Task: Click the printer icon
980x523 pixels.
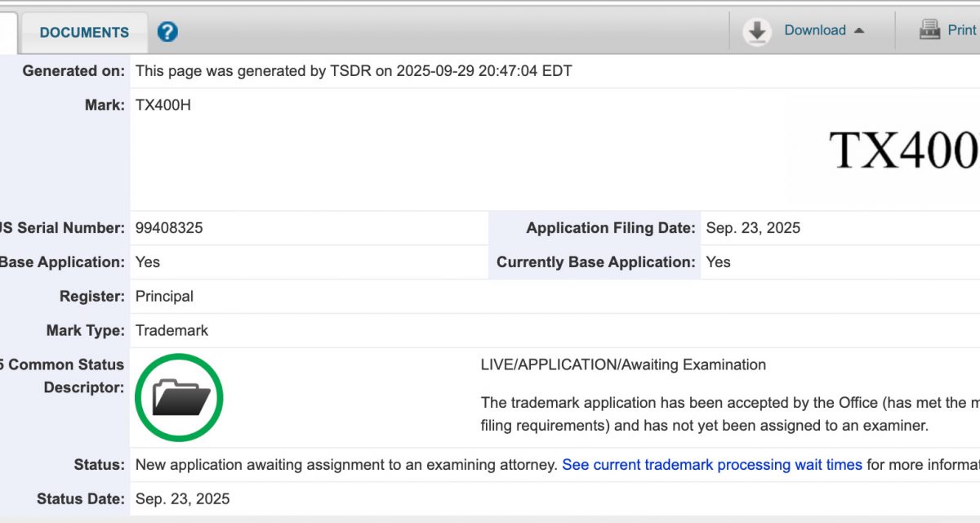Action: pyautogui.click(x=929, y=30)
